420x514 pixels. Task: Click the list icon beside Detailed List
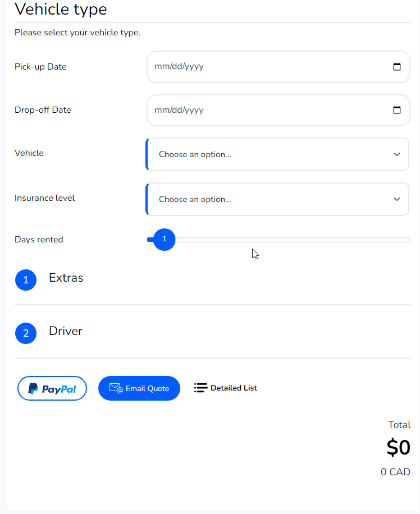point(200,388)
